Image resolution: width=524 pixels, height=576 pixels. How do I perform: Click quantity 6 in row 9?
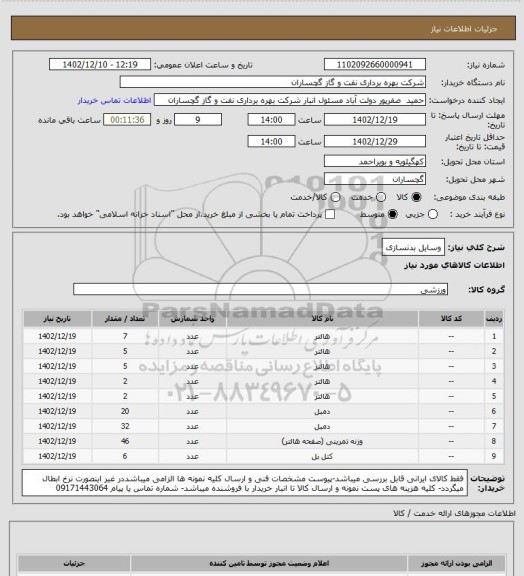125,456
